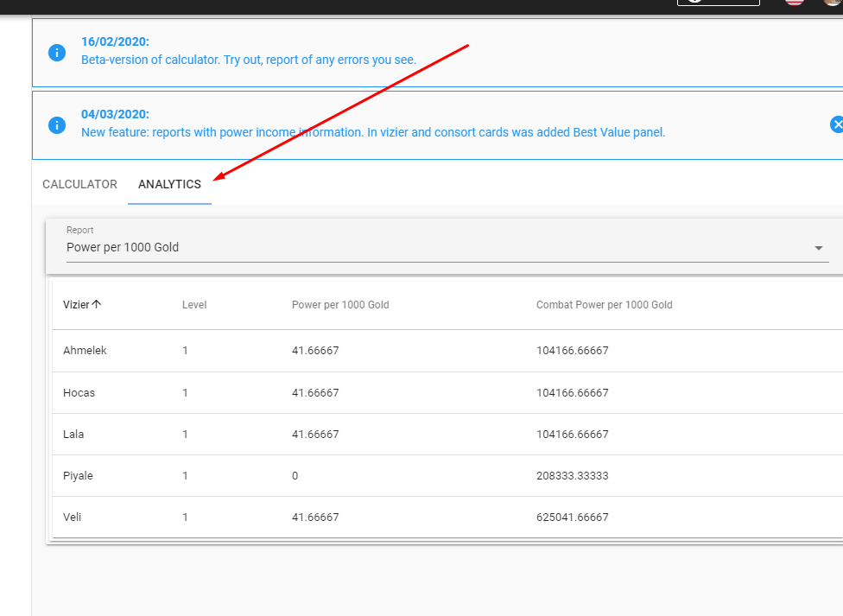Toggle sort arrow on Vizier column
This screenshot has width=843, height=616.
pos(97,304)
